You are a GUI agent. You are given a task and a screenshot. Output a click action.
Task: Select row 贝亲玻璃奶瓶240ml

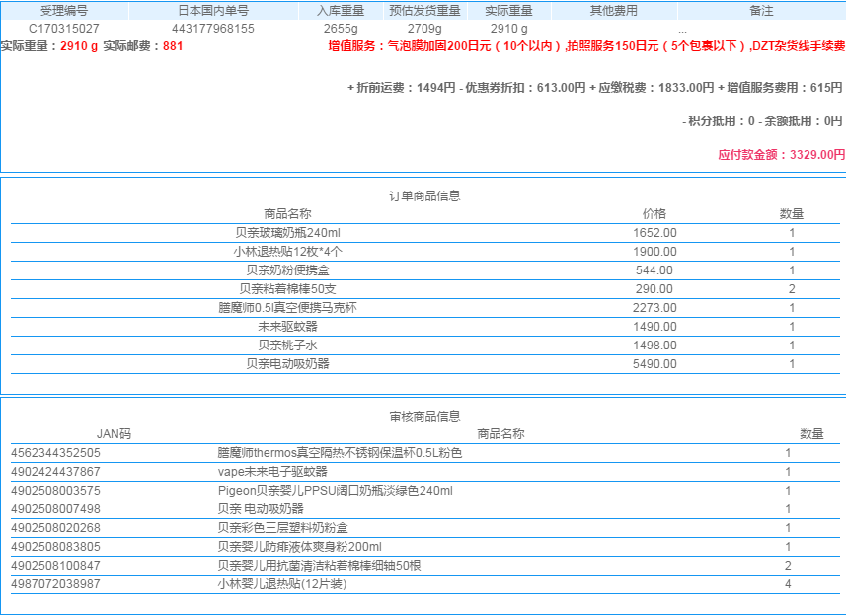click(x=425, y=233)
